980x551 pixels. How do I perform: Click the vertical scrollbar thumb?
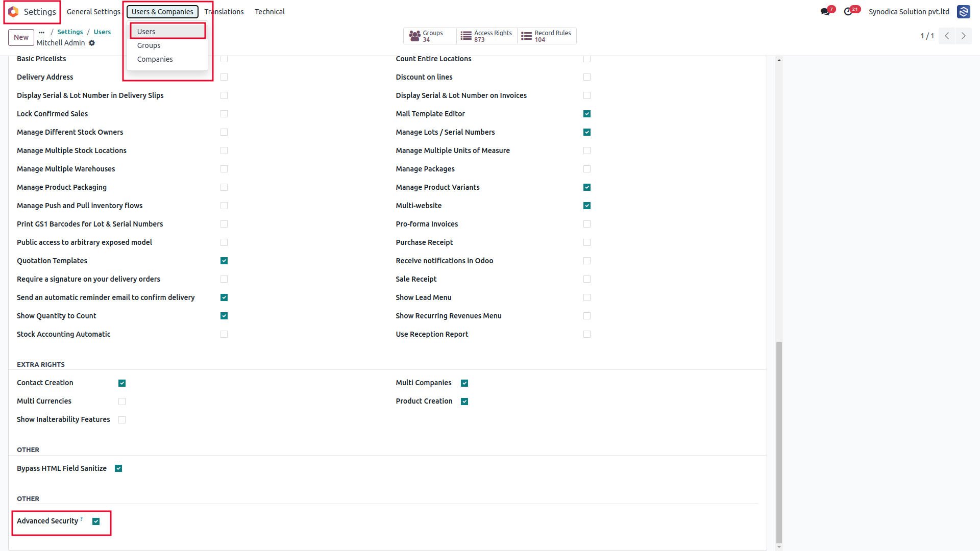[x=779, y=442]
